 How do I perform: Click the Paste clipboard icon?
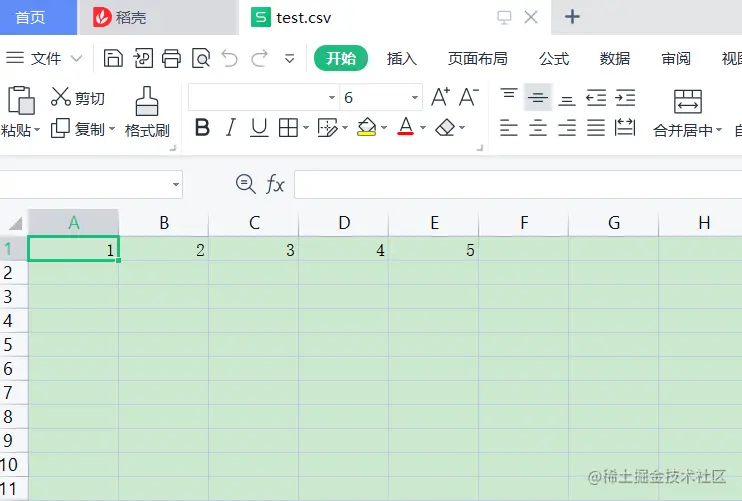click(21, 100)
